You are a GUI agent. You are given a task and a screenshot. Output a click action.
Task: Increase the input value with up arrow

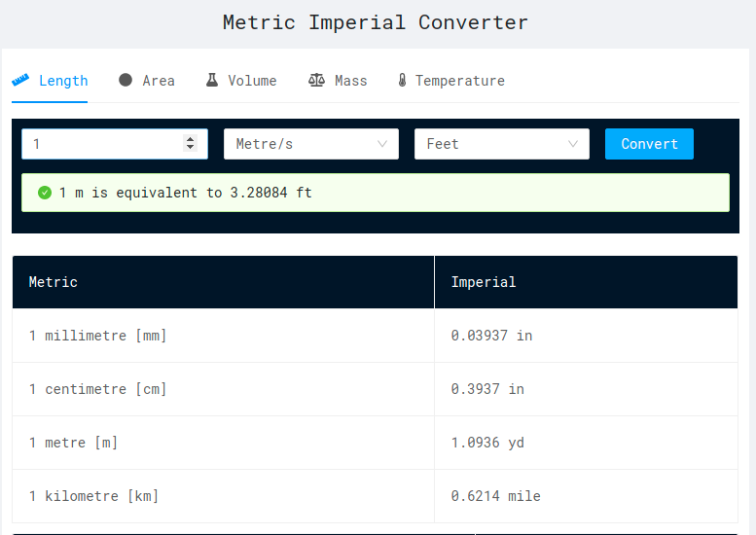pyautogui.click(x=190, y=139)
